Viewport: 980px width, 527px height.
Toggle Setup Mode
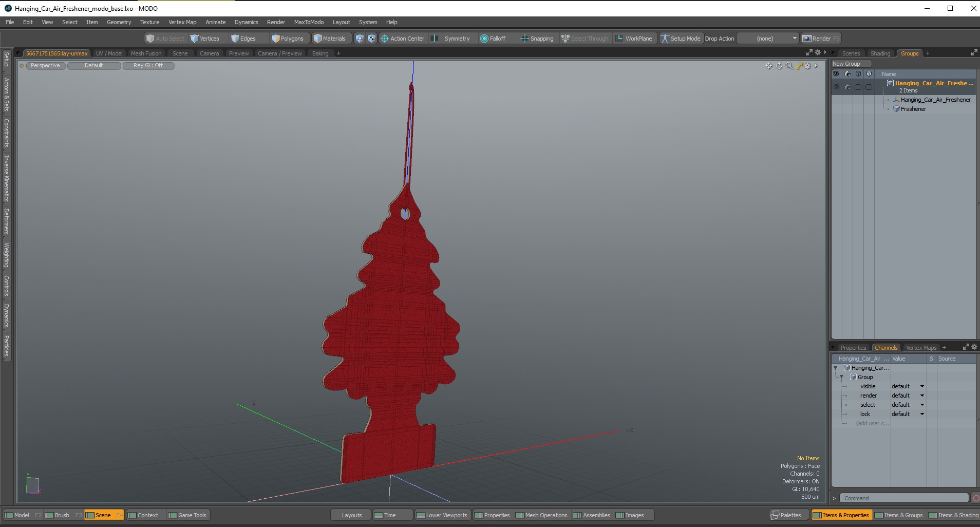point(680,39)
